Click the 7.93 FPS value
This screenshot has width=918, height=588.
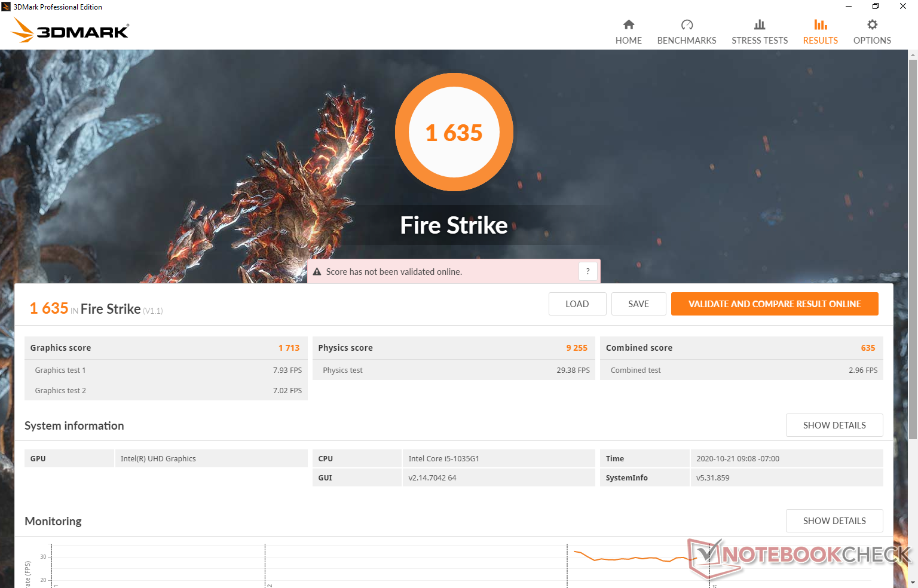coord(287,370)
